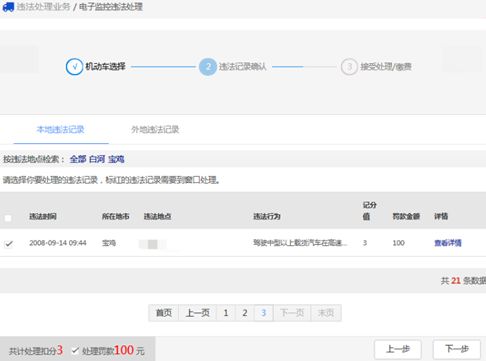Click the 共计处理扣分 3 summary text
This screenshot has width=486, height=361.
[36, 350]
